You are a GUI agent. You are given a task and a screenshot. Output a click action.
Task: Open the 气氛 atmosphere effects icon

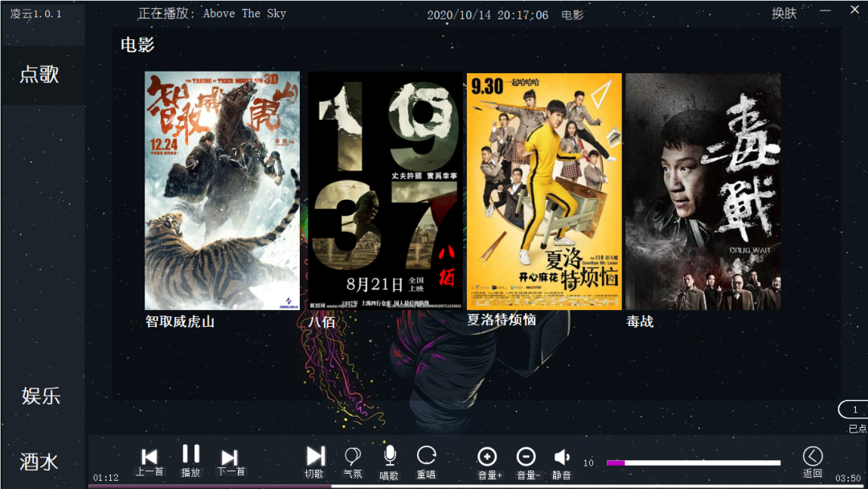[353, 456]
